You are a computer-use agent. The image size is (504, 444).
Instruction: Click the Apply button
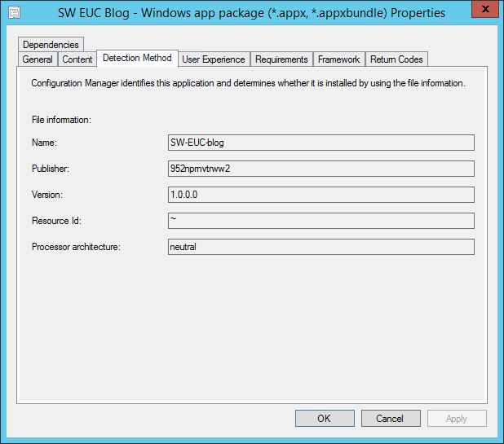point(456,418)
